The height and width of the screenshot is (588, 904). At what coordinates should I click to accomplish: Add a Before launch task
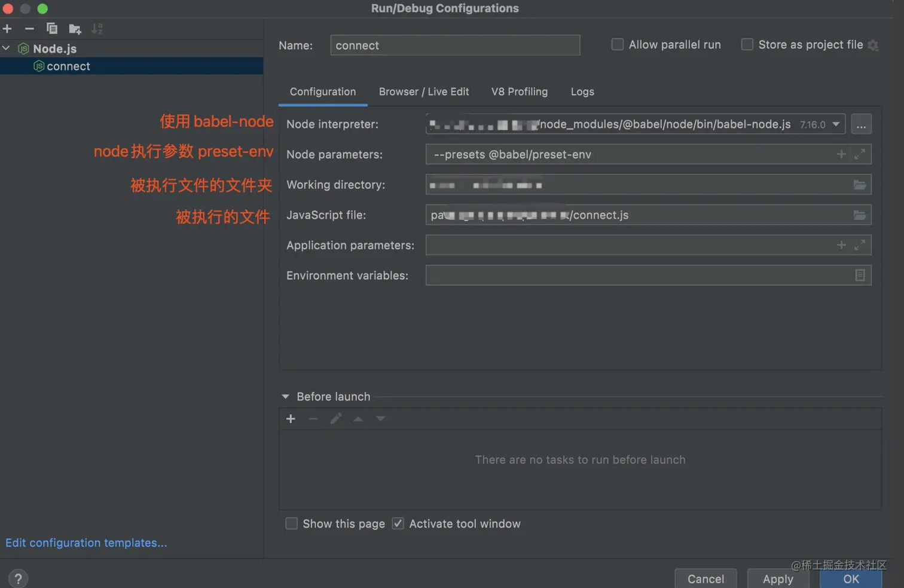point(291,419)
